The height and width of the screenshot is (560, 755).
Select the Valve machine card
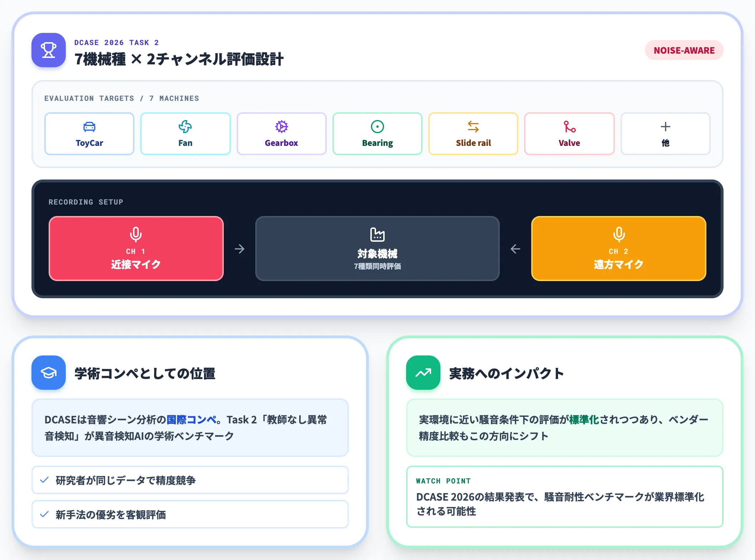569,134
